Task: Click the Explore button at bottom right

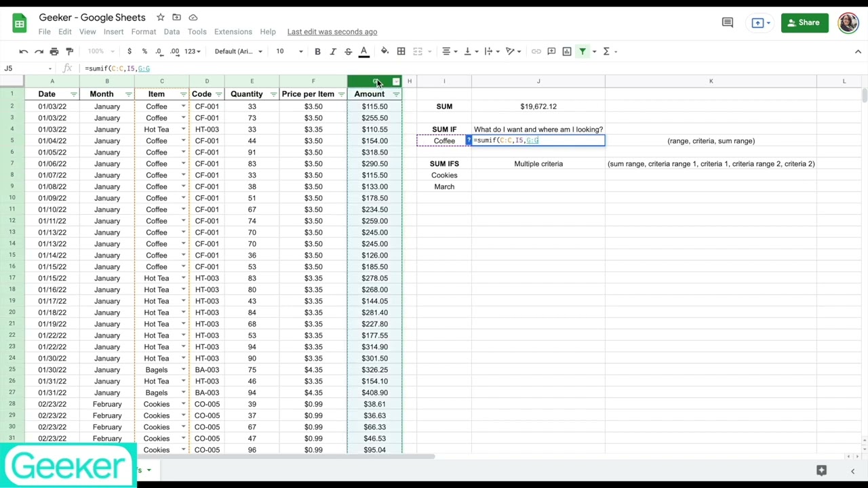Action: coord(821,470)
